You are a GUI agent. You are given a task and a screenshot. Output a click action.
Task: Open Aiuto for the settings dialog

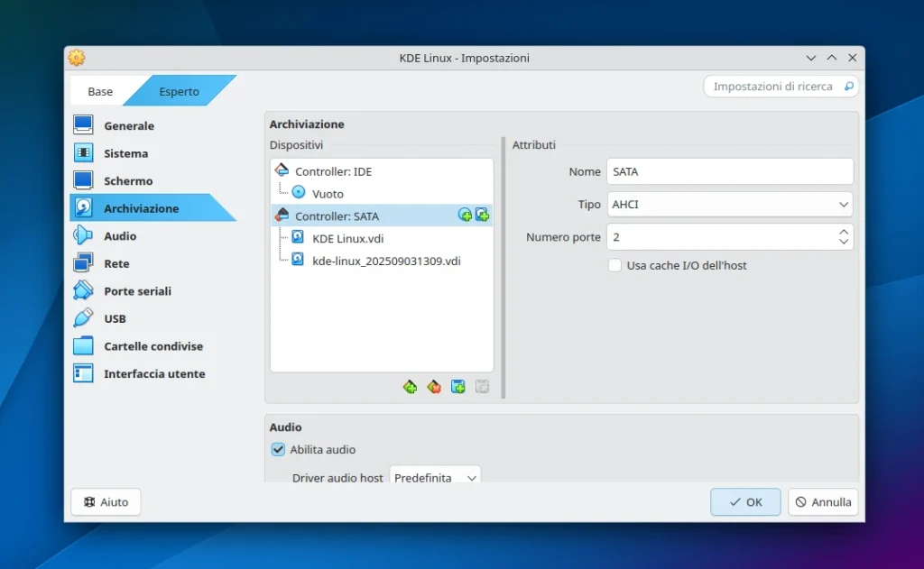pyautogui.click(x=106, y=502)
